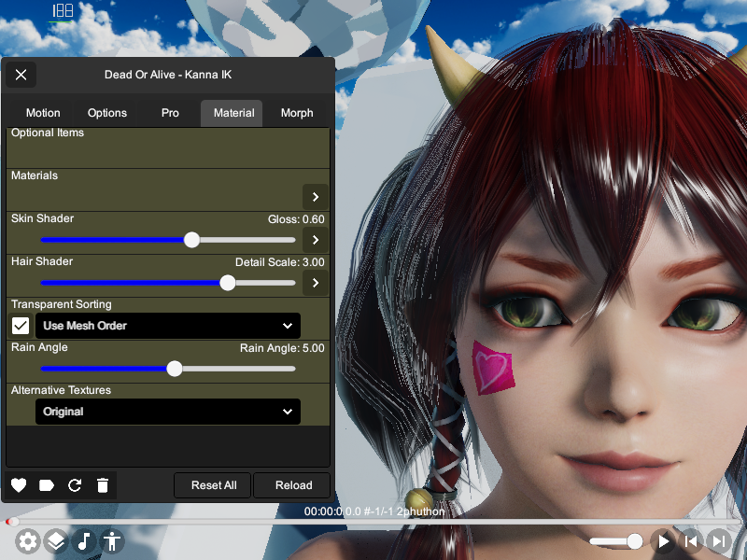Screen dimensions: 747x560
Task: Open the Use Mesh Order dropdown
Action: coord(168,326)
